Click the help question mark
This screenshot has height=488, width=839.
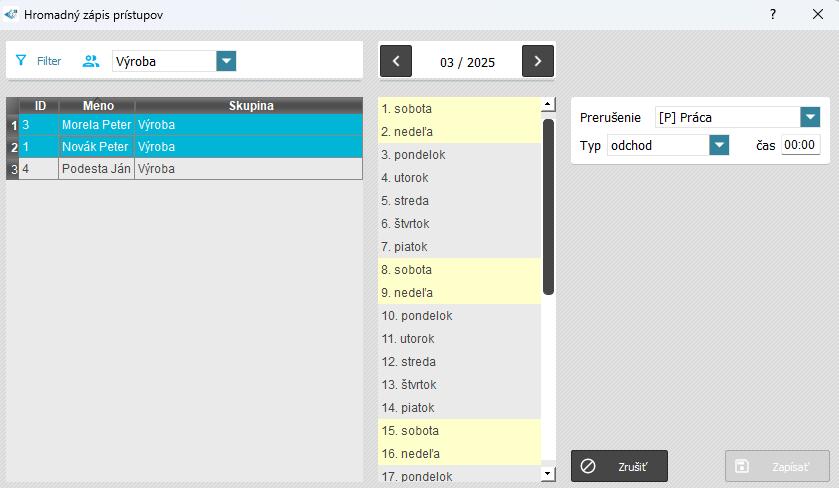773,15
